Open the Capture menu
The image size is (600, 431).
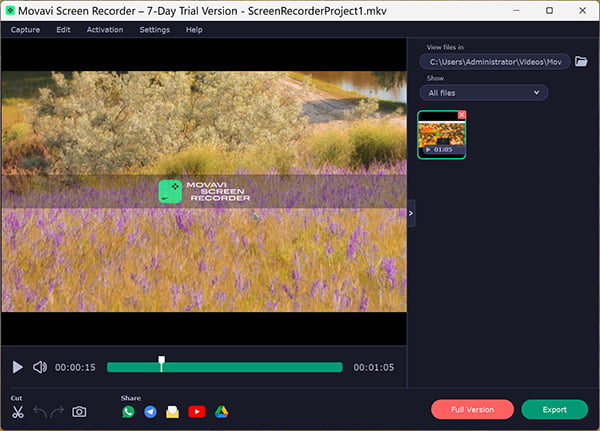pyautogui.click(x=25, y=29)
